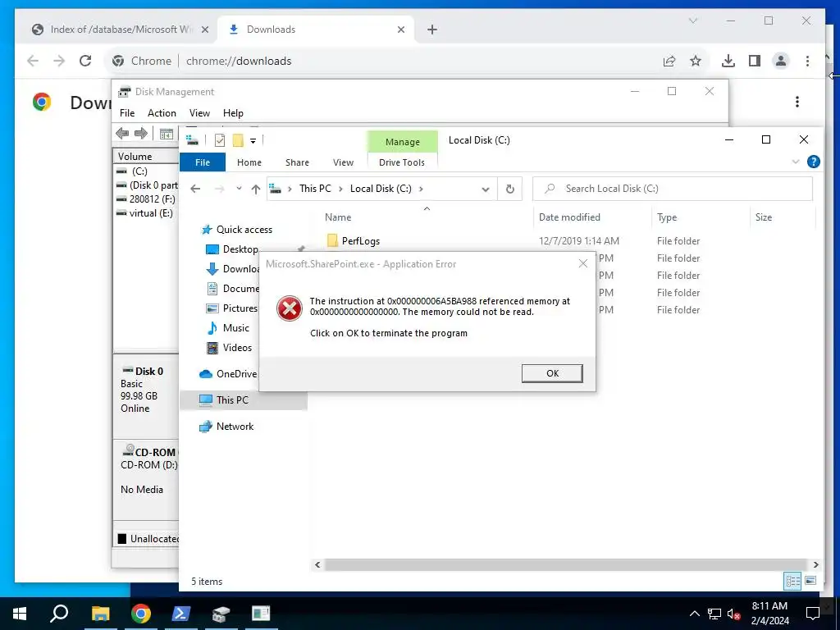The height and width of the screenshot is (630, 840).
Task: Show hidden system tray icons
Action: (x=694, y=614)
